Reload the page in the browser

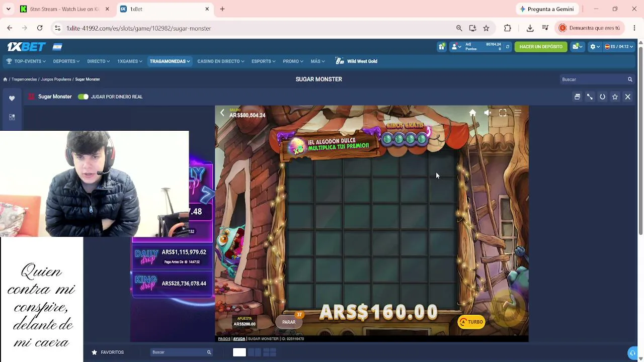40,28
